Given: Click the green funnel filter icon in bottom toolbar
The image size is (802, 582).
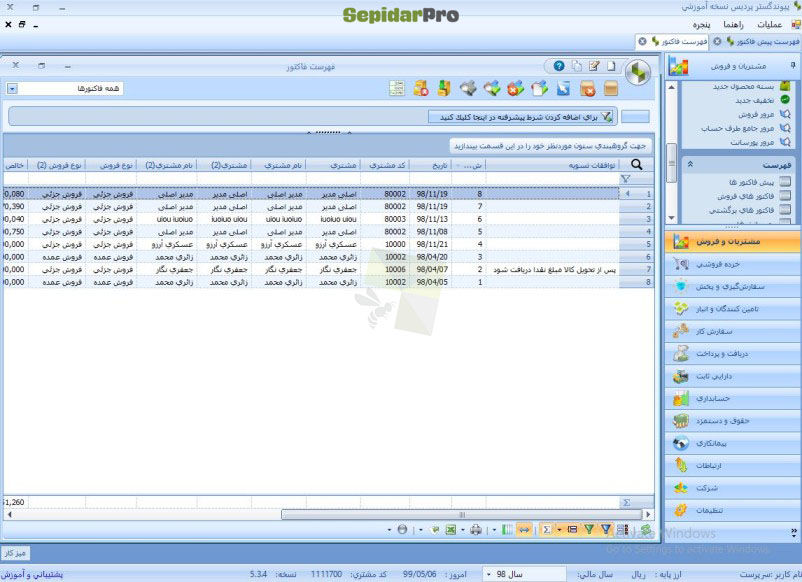Looking at the screenshot, I should 590,530.
